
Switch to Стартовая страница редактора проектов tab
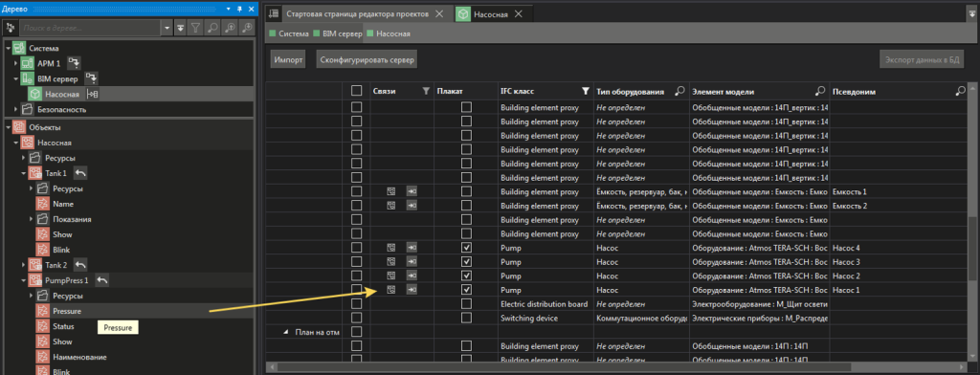tap(358, 13)
